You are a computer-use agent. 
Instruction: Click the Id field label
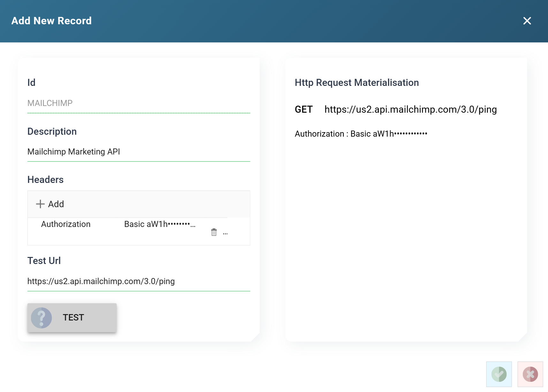coord(31,83)
